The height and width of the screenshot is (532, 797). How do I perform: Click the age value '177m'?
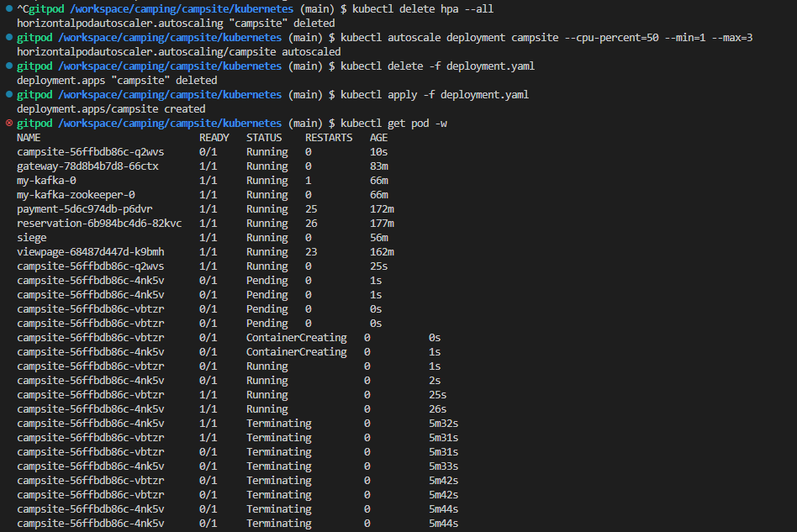(x=382, y=223)
